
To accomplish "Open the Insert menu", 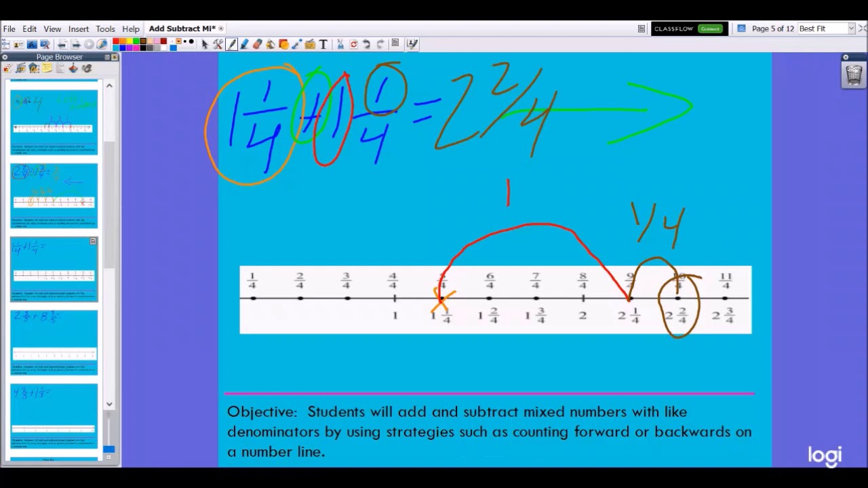I will 78,29.
